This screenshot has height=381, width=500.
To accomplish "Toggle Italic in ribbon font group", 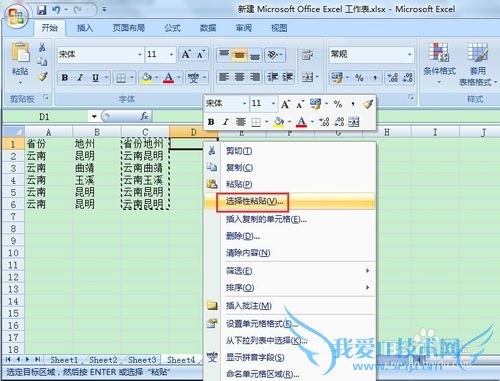I will (80, 78).
